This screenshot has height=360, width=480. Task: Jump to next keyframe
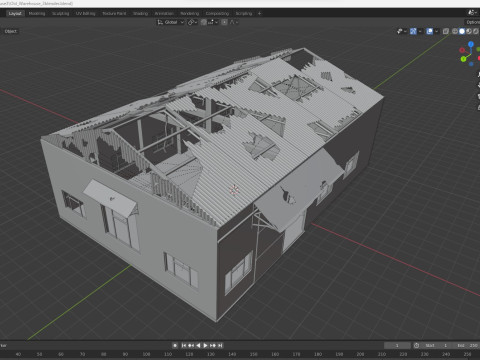[213, 345]
